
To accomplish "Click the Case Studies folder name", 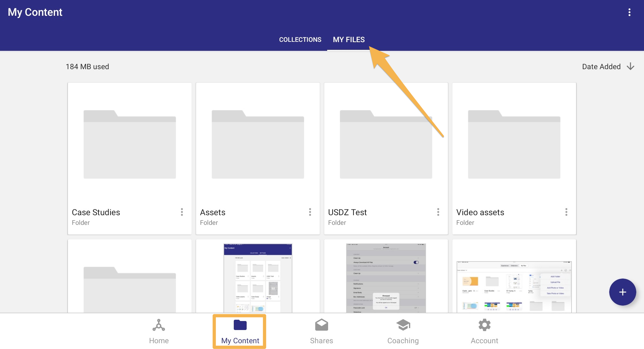I will pyautogui.click(x=96, y=212).
